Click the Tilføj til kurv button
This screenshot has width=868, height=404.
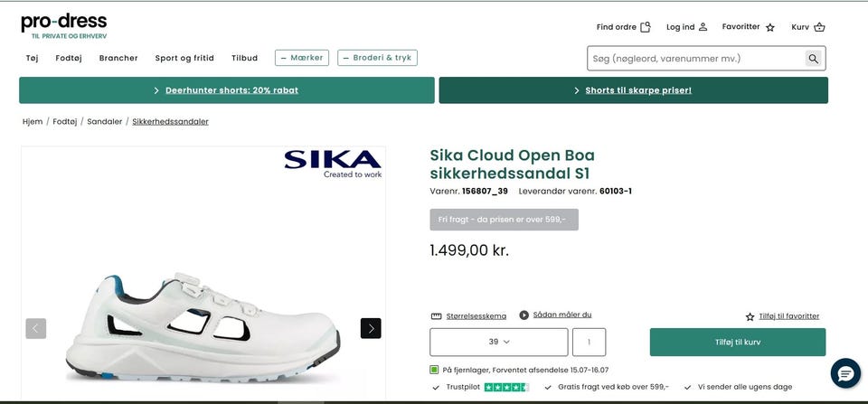tap(738, 342)
